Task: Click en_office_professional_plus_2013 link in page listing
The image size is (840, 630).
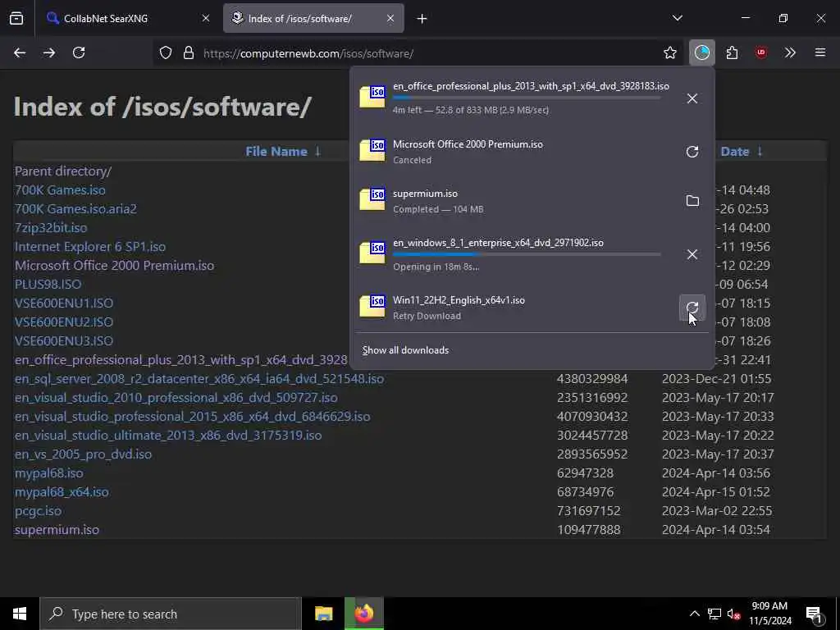Action: click(x=181, y=360)
